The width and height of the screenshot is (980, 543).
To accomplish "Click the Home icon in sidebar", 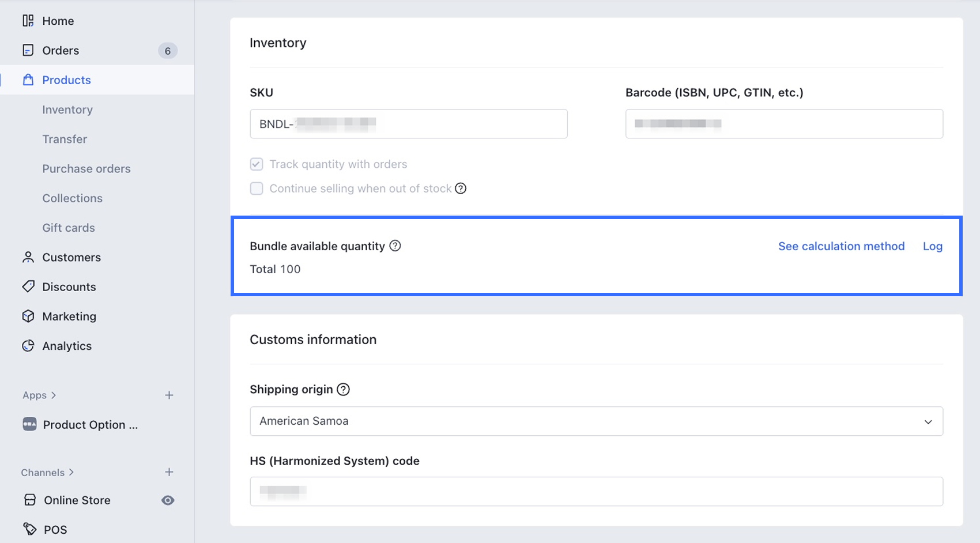I will point(28,21).
